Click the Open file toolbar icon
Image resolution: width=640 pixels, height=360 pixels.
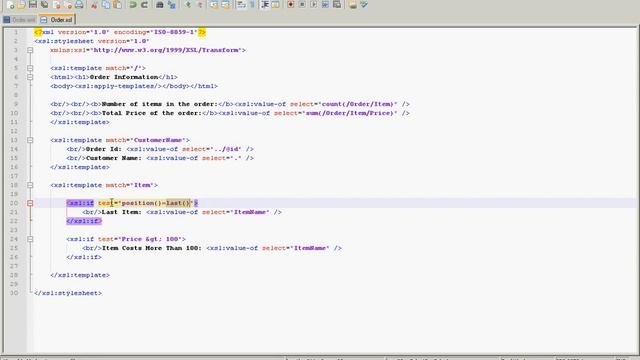(x=21, y=5)
